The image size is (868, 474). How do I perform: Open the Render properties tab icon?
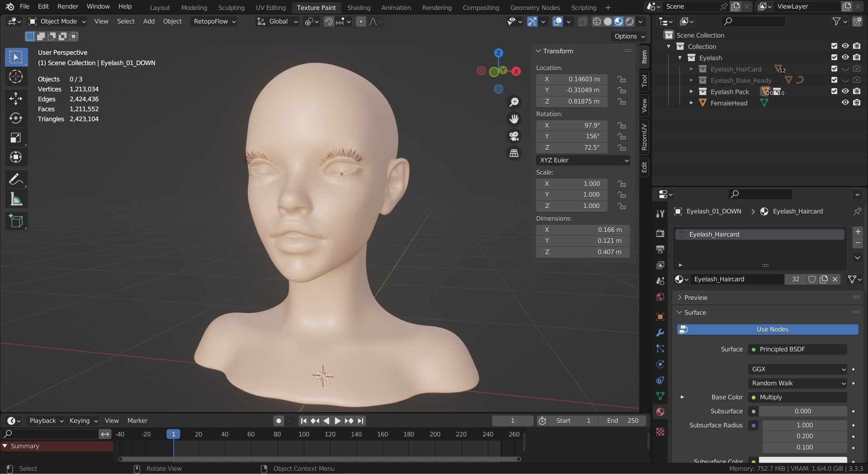pyautogui.click(x=660, y=233)
